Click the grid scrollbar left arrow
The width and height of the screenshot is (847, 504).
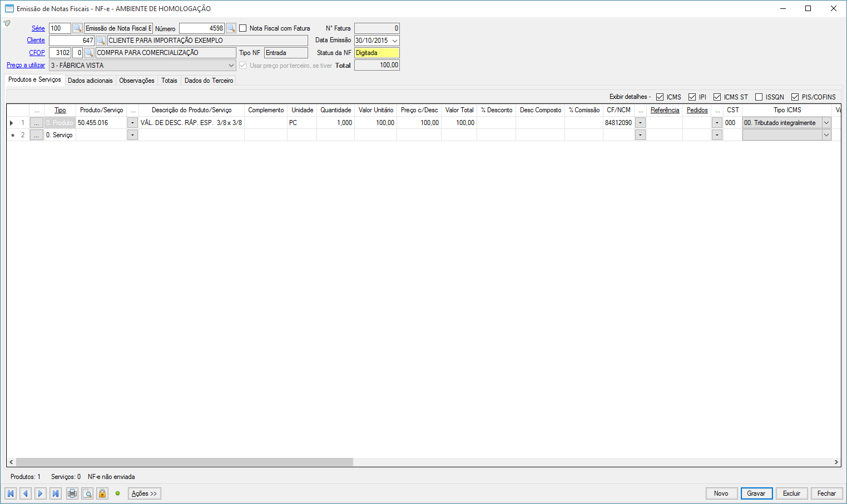pos(11,462)
